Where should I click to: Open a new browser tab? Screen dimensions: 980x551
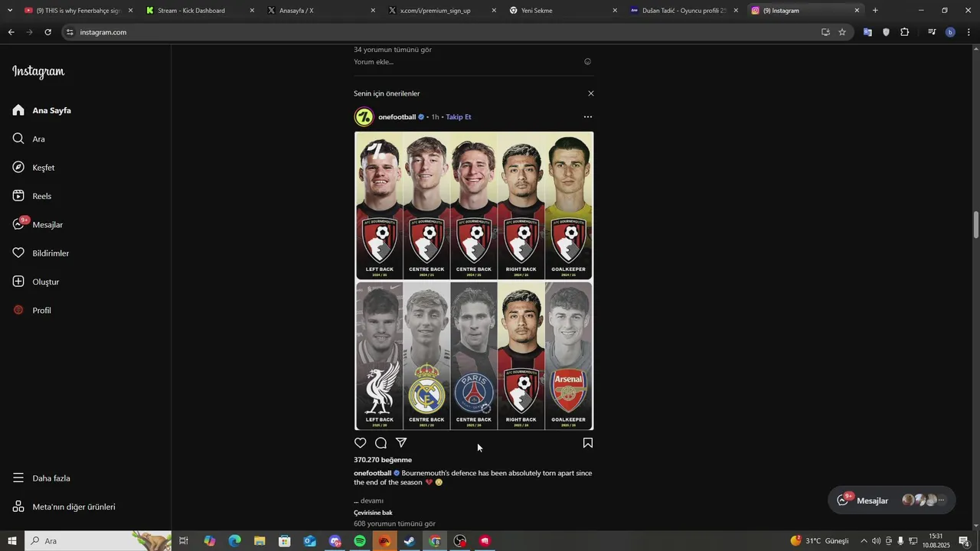pos(875,11)
